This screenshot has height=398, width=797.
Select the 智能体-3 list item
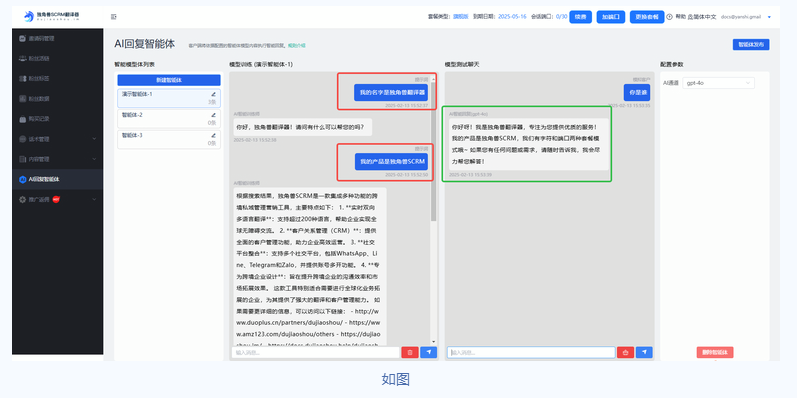(x=169, y=139)
